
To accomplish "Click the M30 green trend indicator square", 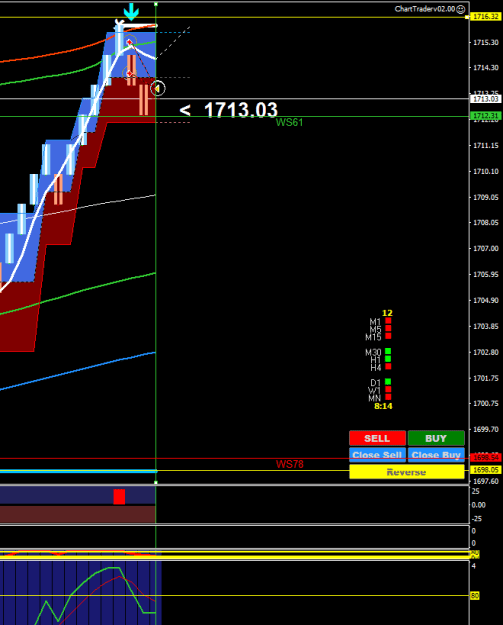I will pyautogui.click(x=388, y=351).
